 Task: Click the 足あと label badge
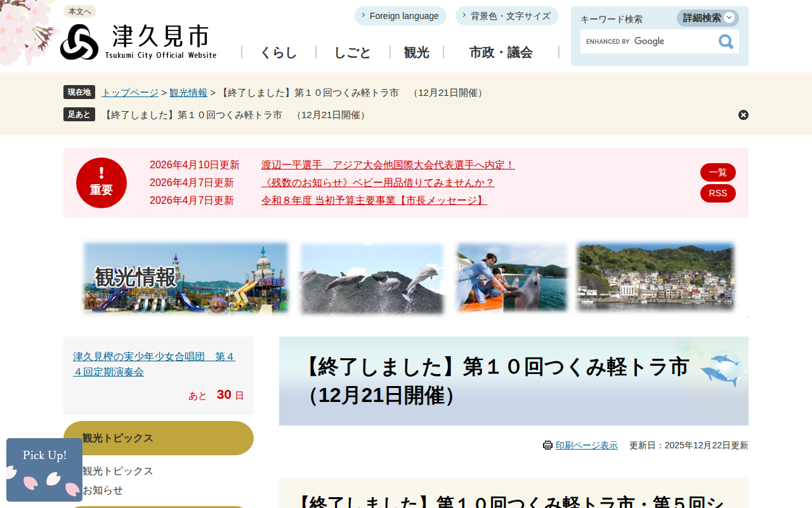click(79, 114)
